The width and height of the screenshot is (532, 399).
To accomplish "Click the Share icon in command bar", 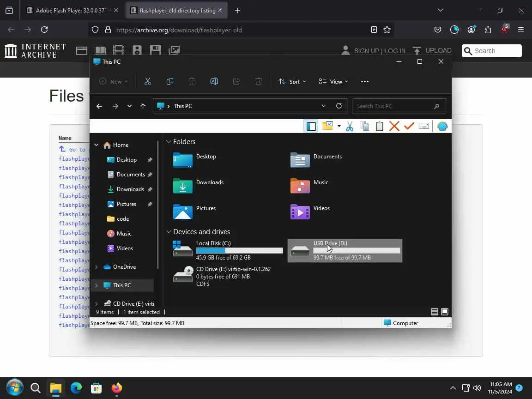I will (x=236, y=81).
